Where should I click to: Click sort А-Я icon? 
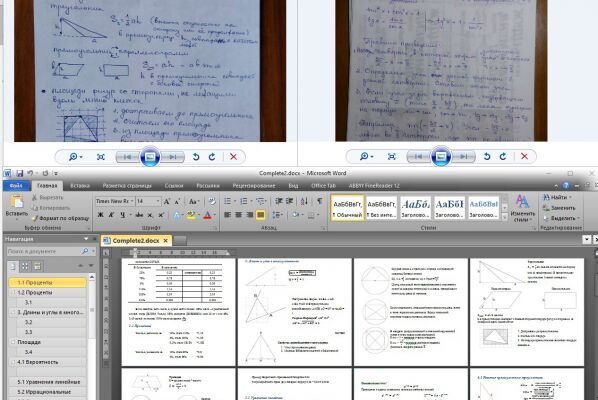[x=304, y=201]
